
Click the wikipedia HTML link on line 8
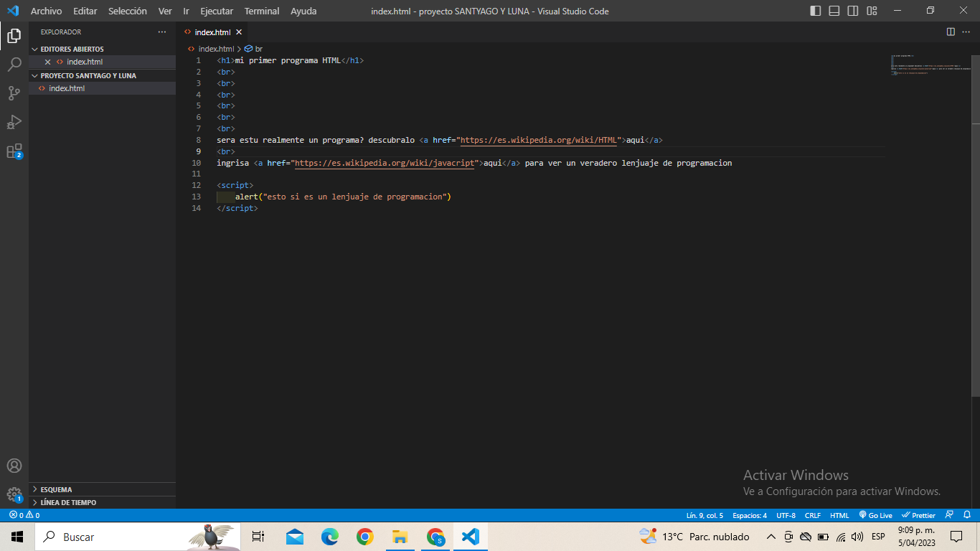[539, 140]
